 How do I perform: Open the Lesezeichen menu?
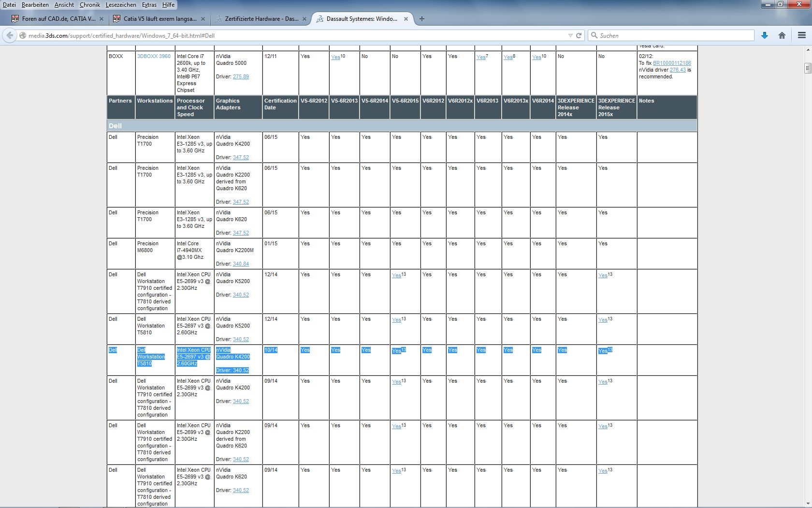(x=121, y=5)
